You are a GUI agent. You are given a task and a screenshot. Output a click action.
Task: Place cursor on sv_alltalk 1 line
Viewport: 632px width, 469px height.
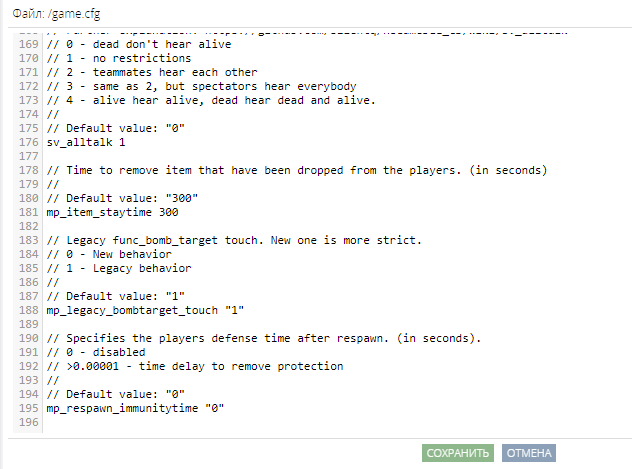point(86,142)
